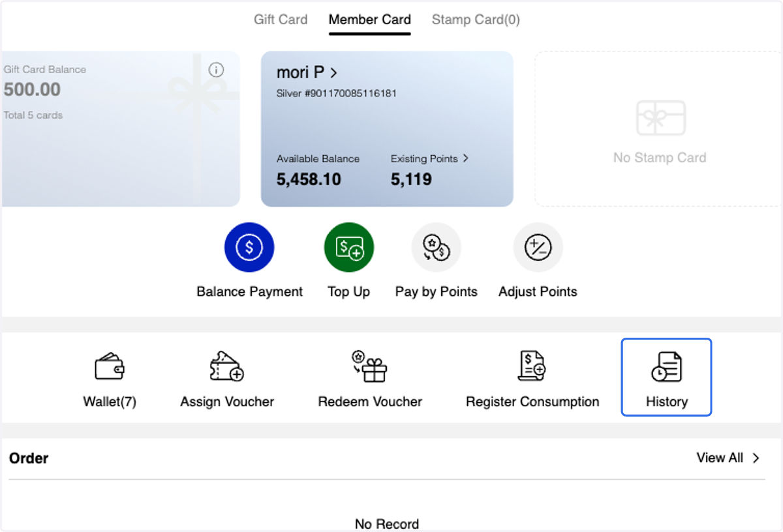Image resolution: width=783 pixels, height=532 pixels.
Task: Click the Silver #901170085116181 member number
Action: (337, 93)
